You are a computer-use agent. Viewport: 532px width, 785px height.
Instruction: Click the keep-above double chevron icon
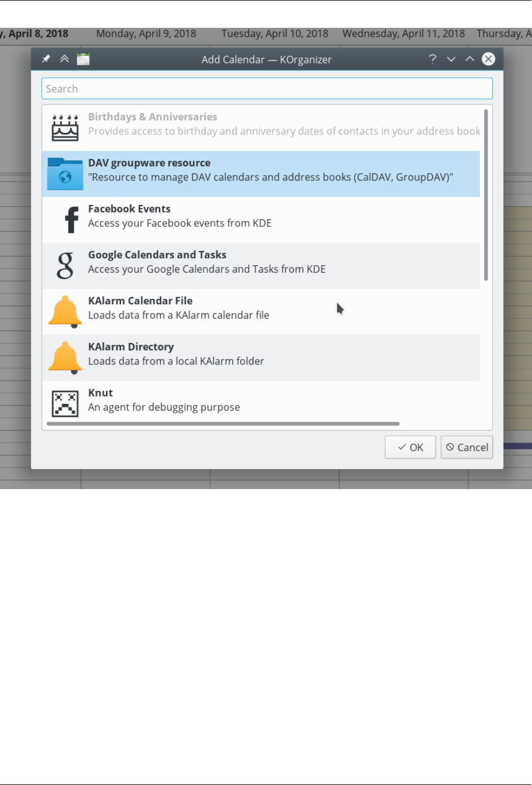coord(64,59)
